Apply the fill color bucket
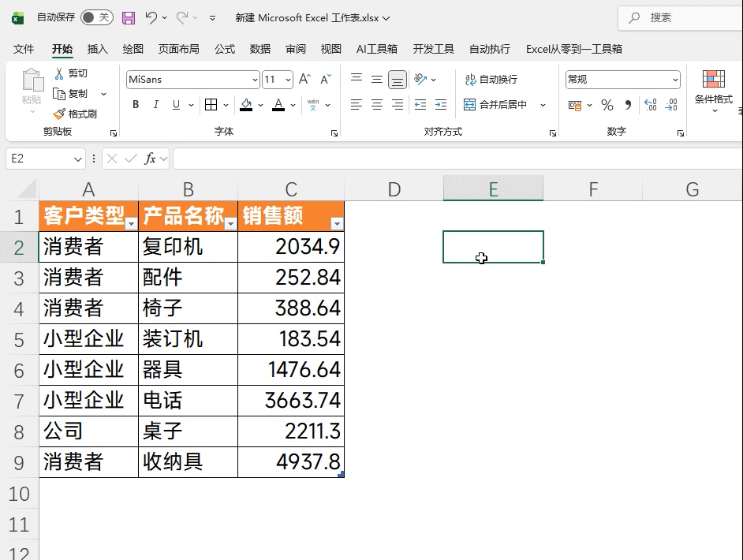The width and height of the screenshot is (743, 560). (246, 105)
